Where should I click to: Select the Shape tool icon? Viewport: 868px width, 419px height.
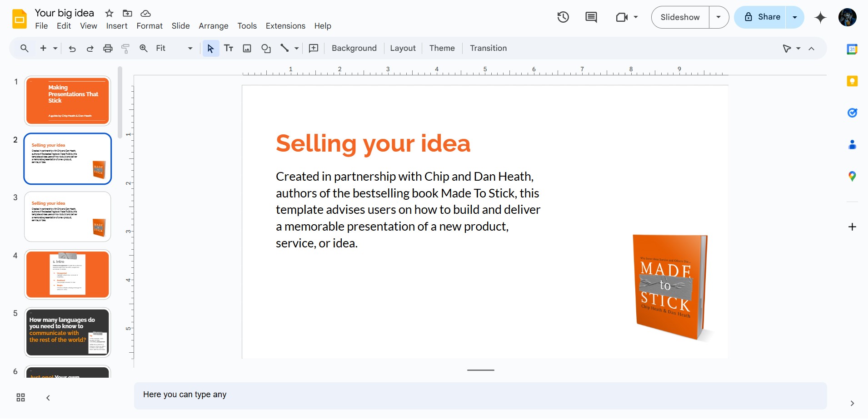point(266,48)
